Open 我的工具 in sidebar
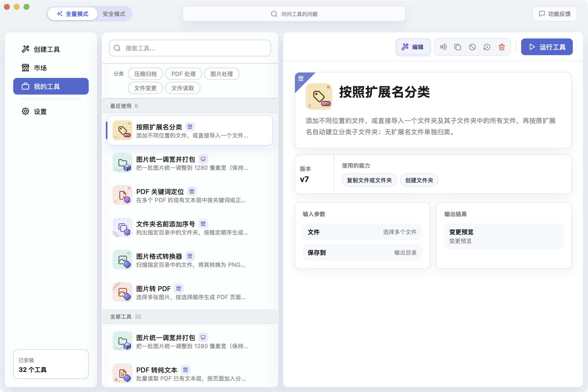588x392 pixels. click(51, 86)
